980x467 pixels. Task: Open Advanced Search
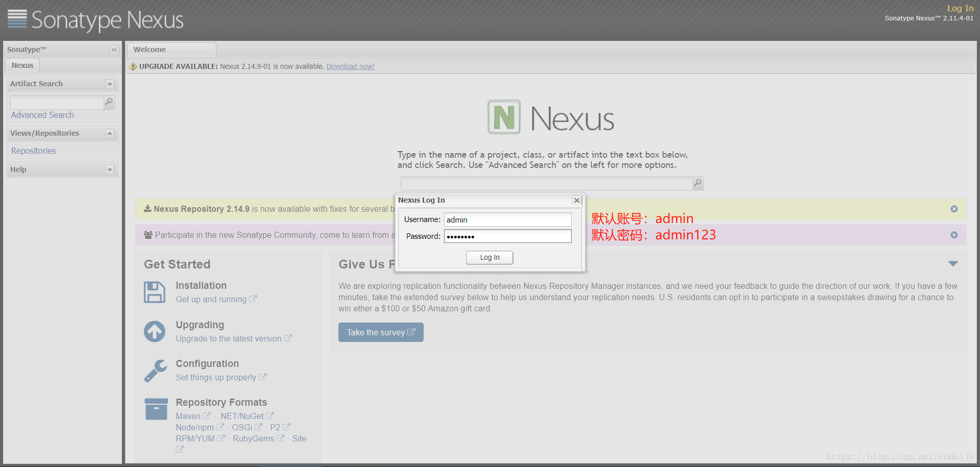(42, 115)
